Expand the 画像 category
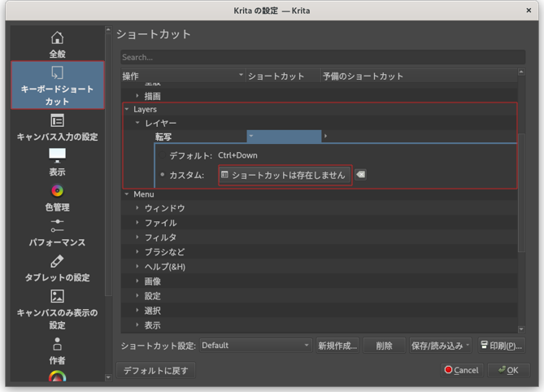The height and width of the screenshot is (392, 544). coord(137,281)
